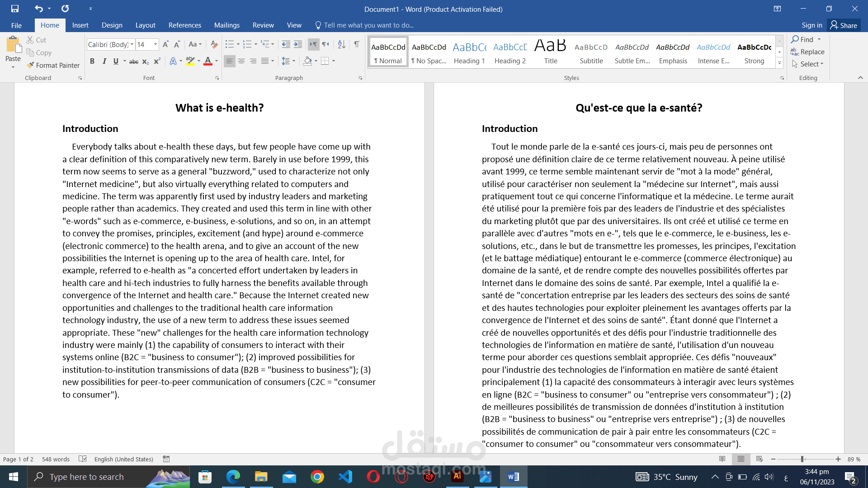Click the Undo arrow icon
Image resolution: width=868 pixels, height=488 pixels.
[39, 9]
